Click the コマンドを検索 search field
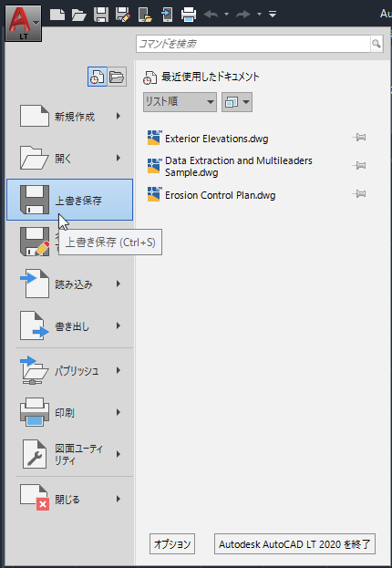Screen dimensions: 392x568 pos(253,44)
